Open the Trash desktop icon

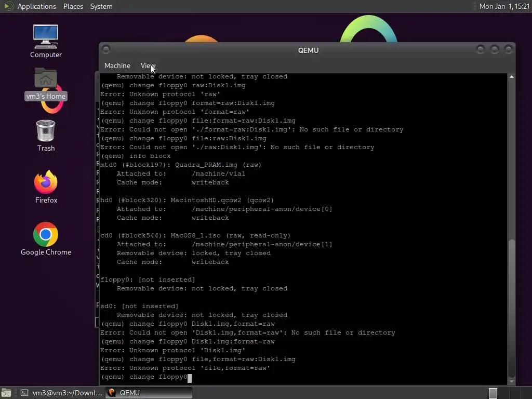(46, 136)
